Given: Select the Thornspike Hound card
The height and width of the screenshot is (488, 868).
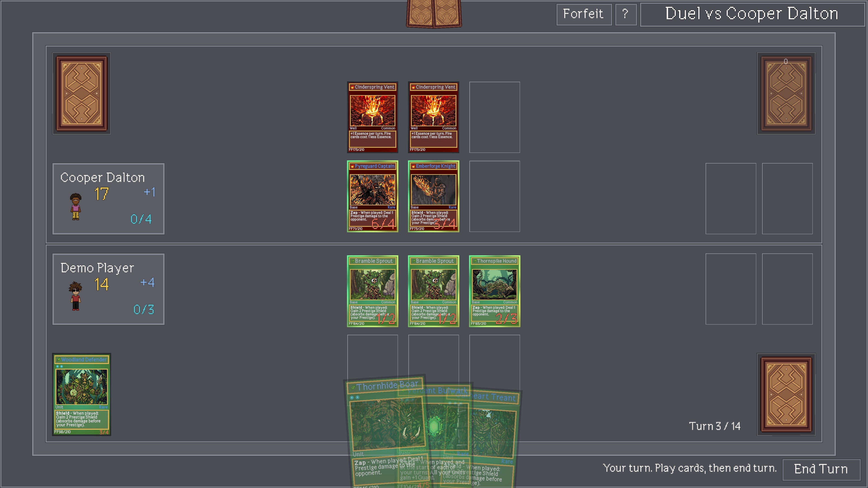Looking at the screenshot, I should coord(494,291).
